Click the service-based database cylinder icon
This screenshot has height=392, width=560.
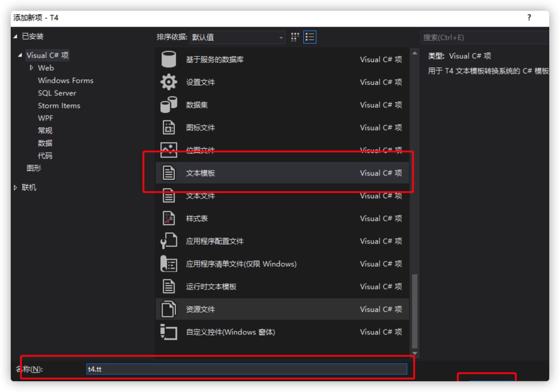pos(169,59)
